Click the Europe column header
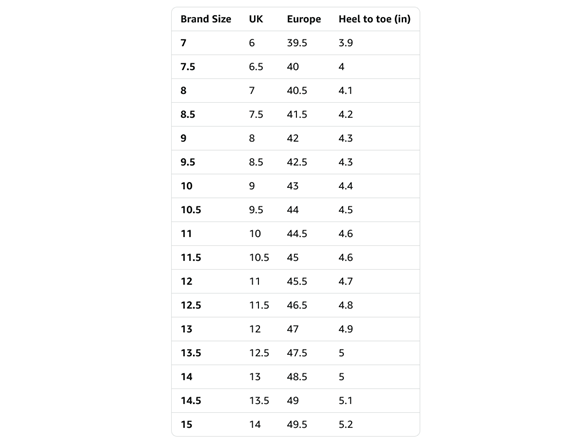The height and width of the screenshot is (441, 588). point(304,19)
